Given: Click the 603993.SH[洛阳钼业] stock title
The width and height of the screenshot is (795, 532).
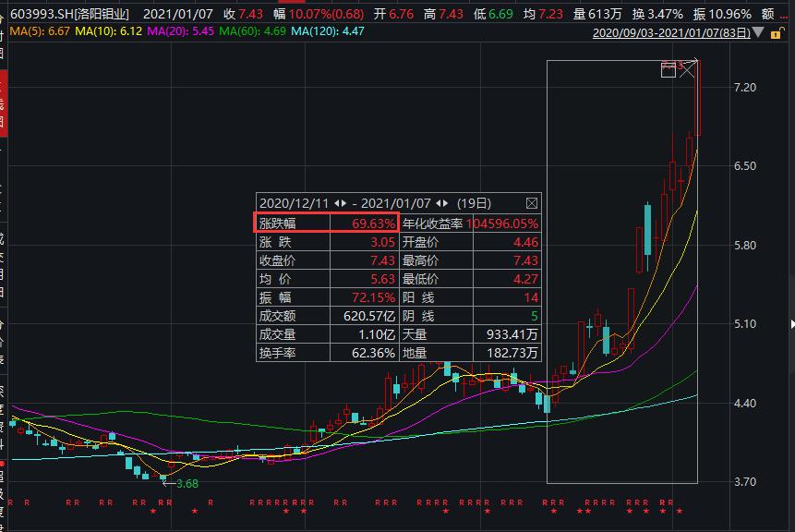Looking at the screenshot, I should [70, 14].
